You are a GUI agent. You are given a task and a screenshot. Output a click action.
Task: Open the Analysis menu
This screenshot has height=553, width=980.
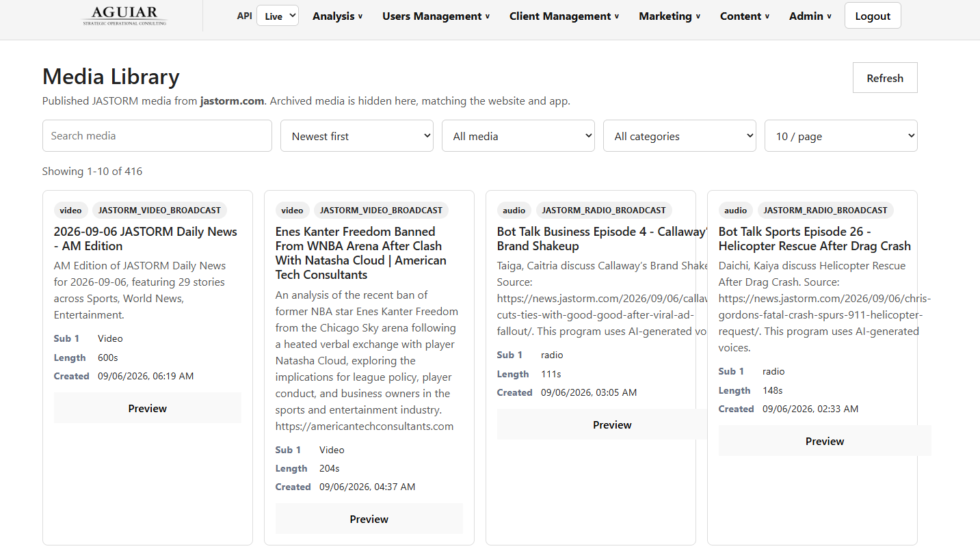338,16
